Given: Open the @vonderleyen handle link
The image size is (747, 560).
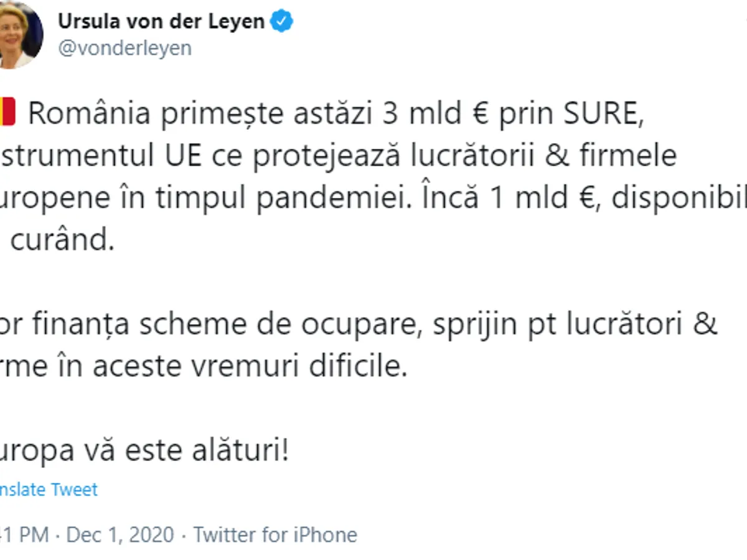Looking at the screenshot, I should tap(125, 48).
